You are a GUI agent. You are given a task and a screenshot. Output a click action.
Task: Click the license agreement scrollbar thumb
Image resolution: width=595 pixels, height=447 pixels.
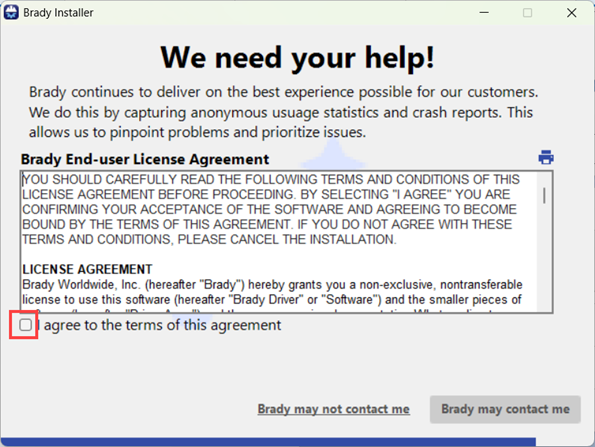click(x=545, y=196)
